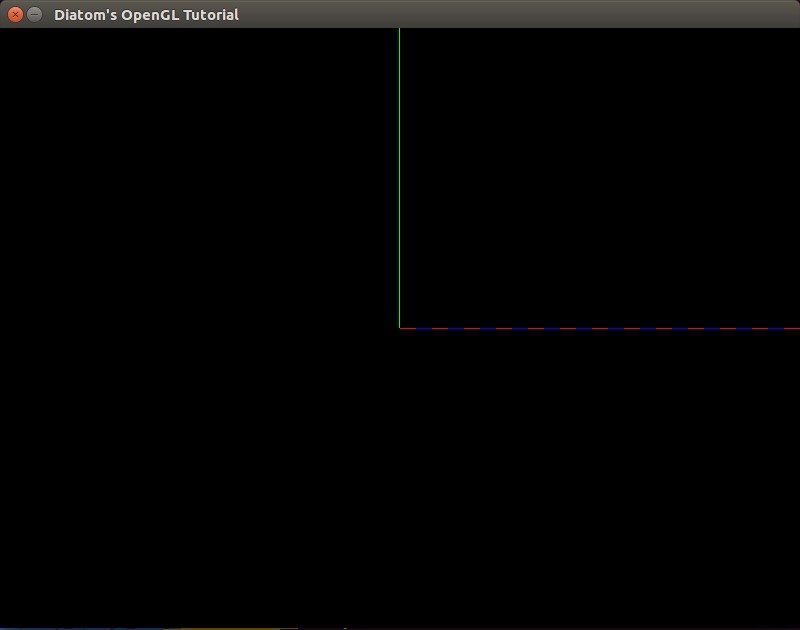Click the bottom-left corner of the black canvas
The image size is (800, 630).
coord(3,624)
